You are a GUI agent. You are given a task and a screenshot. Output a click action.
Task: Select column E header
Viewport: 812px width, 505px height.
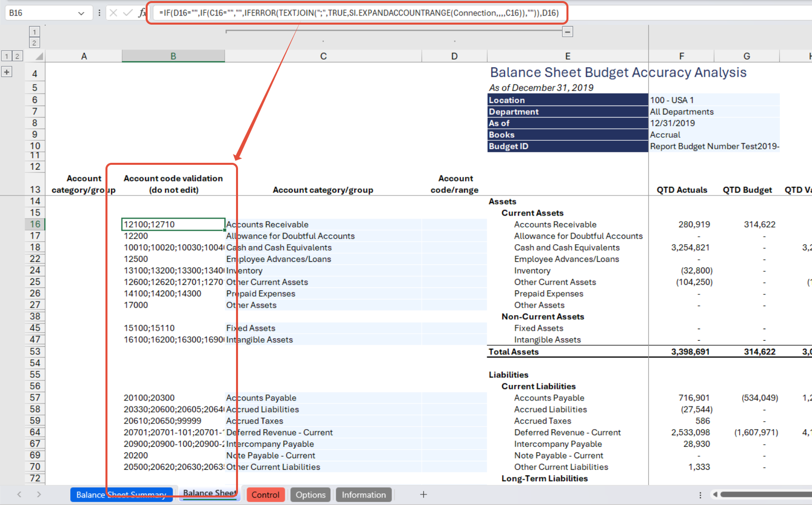coord(567,56)
